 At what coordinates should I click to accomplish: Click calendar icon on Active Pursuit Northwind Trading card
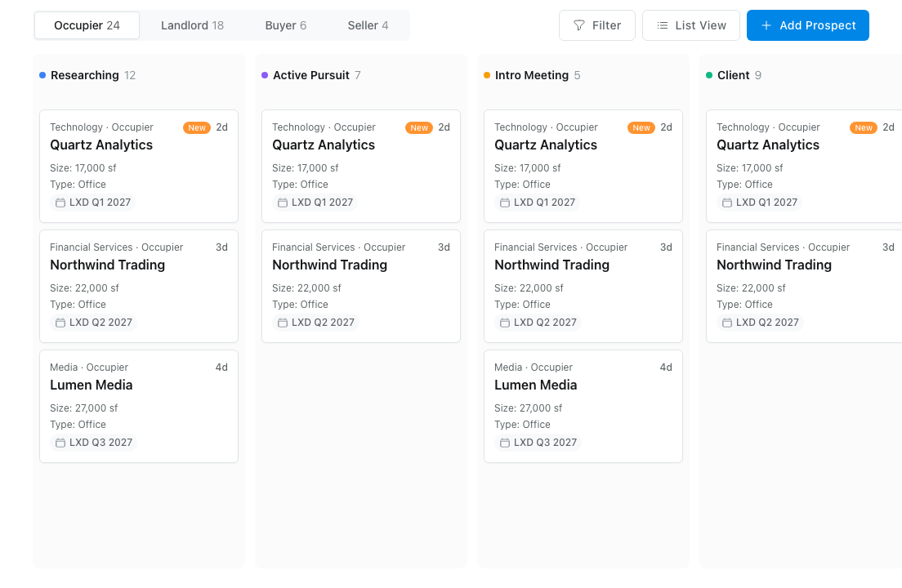[283, 323]
